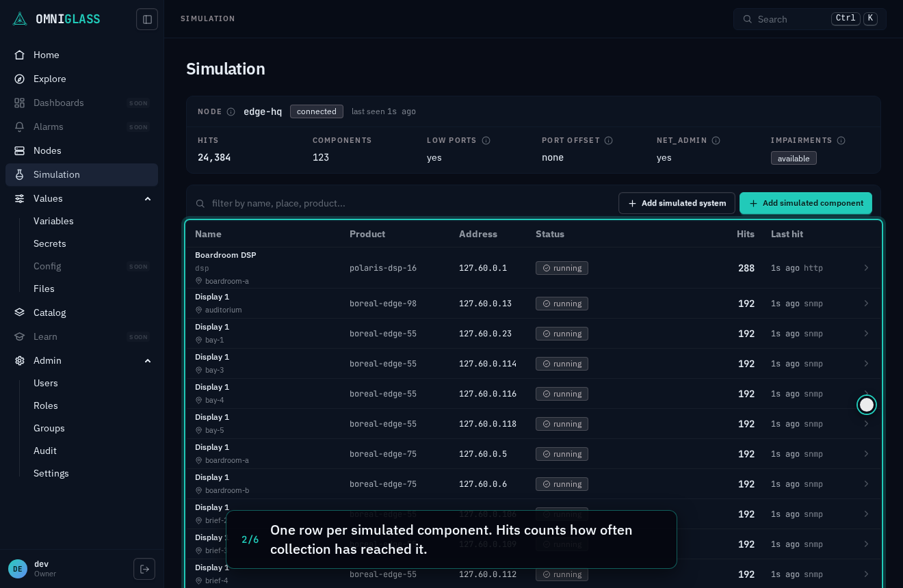The width and height of the screenshot is (903, 588).
Task: Open Display 1 bay-5 row chevron
Action: (866, 424)
